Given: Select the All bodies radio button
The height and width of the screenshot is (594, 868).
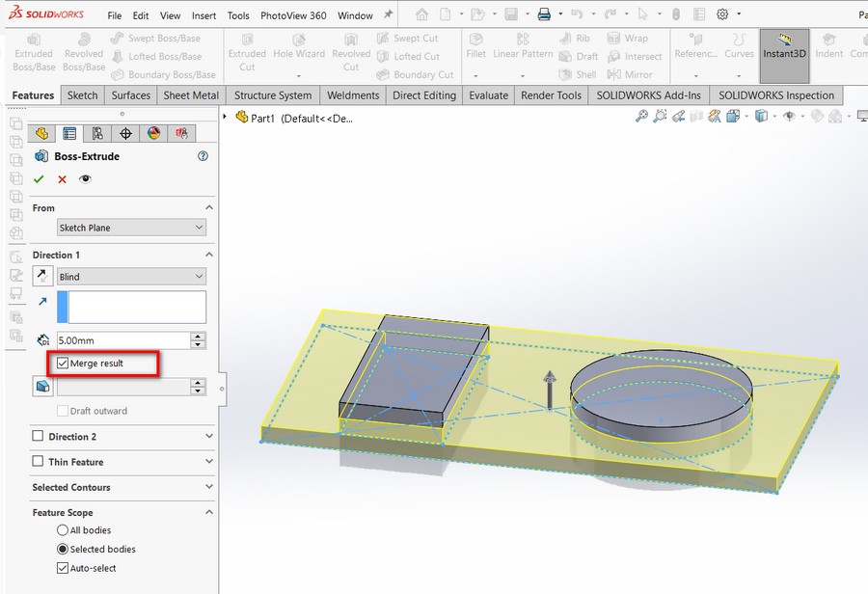Looking at the screenshot, I should (63, 529).
